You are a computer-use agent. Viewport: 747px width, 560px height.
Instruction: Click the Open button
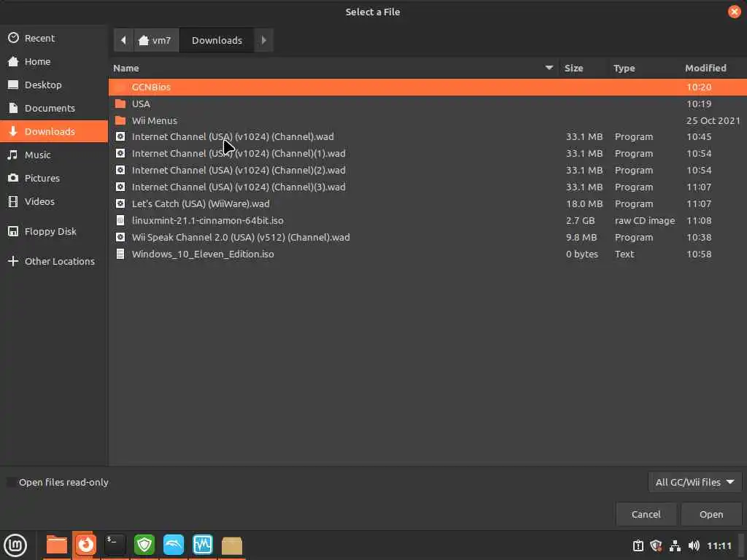click(x=711, y=514)
